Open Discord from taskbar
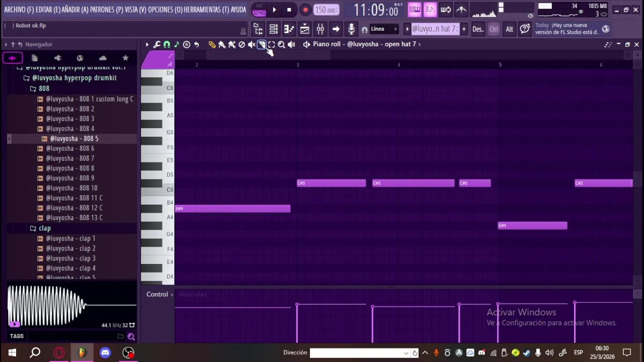Image resolution: width=644 pixels, height=362 pixels. 105,352
